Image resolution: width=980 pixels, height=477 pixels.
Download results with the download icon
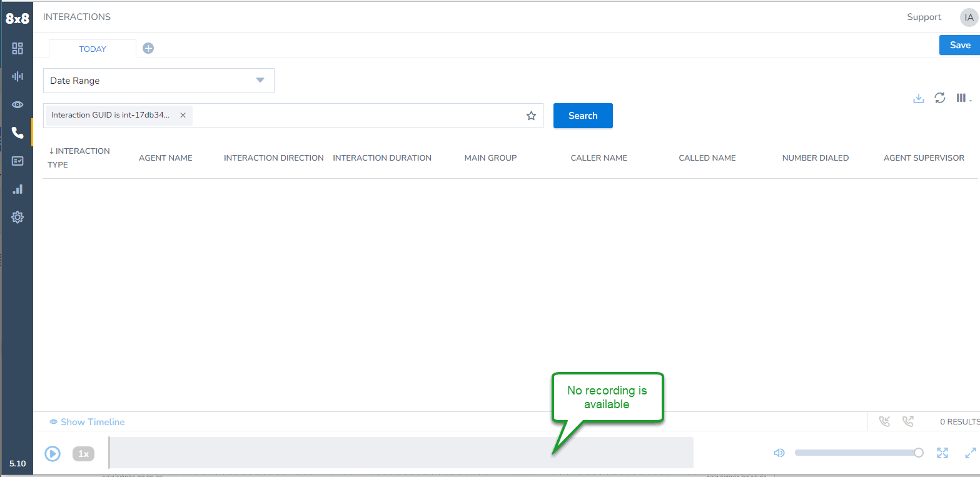(x=919, y=98)
